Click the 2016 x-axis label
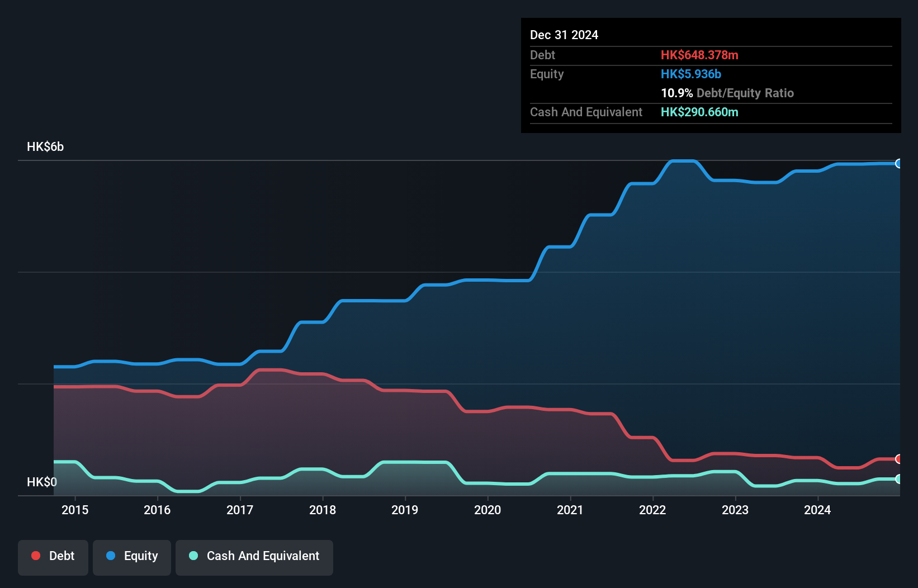This screenshot has width=918, height=588. point(157,510)
